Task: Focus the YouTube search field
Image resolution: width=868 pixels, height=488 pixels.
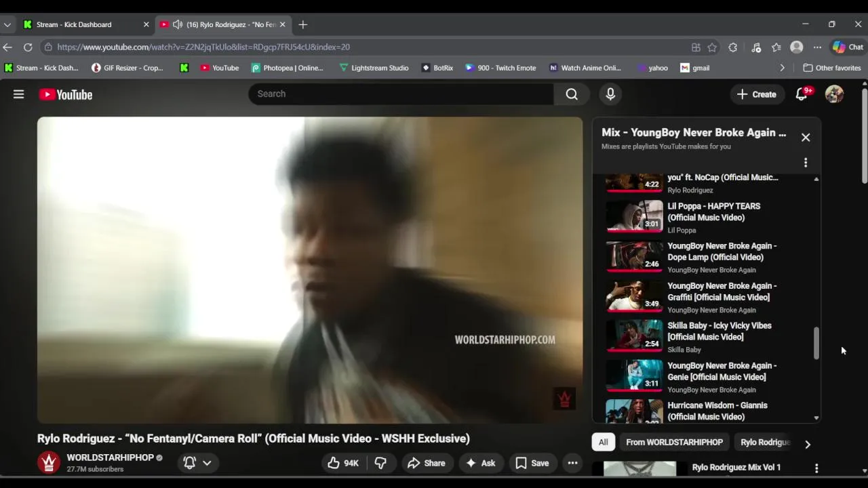Action: click(401, 94)
